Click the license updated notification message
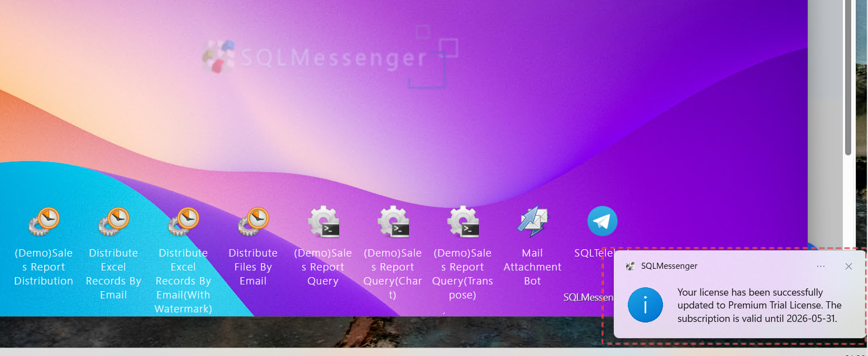Viewport: 868px width, 356px height. [x=759, y=306]
